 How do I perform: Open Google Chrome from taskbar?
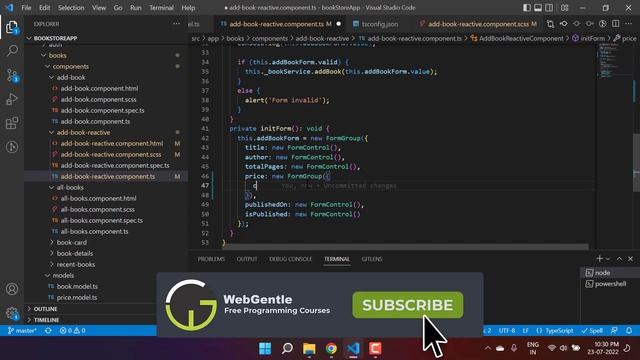[x=331, y=349]
